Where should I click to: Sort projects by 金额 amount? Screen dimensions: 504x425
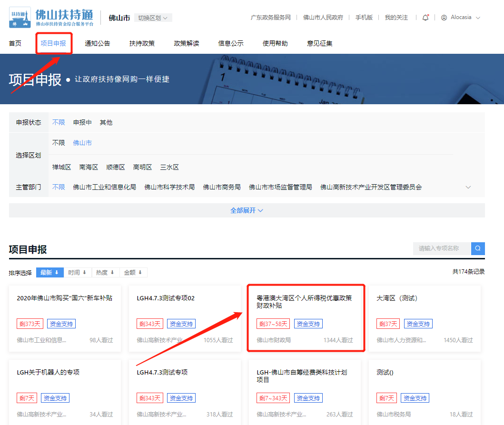click(x=133, y=272)
